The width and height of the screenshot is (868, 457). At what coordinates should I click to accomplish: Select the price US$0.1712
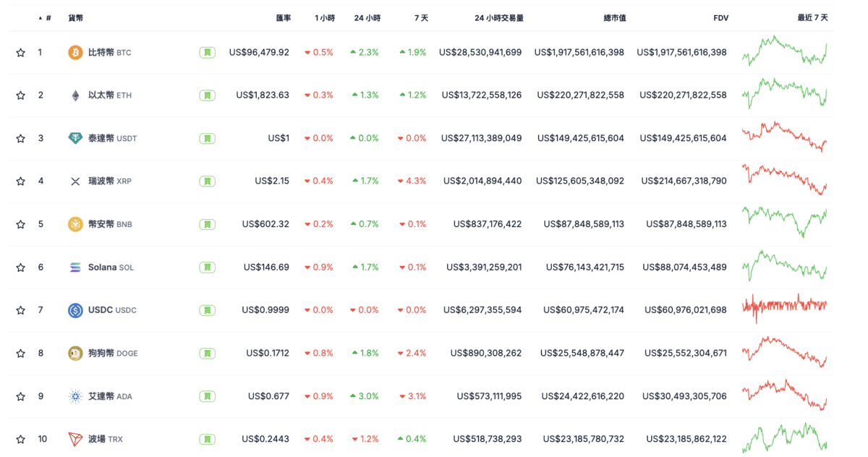click(x=268, y=353)
